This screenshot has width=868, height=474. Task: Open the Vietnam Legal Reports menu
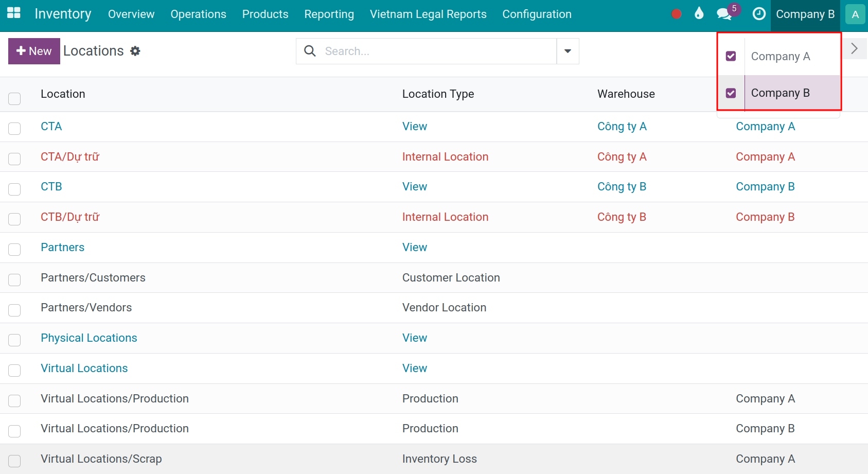click(428, 14)
